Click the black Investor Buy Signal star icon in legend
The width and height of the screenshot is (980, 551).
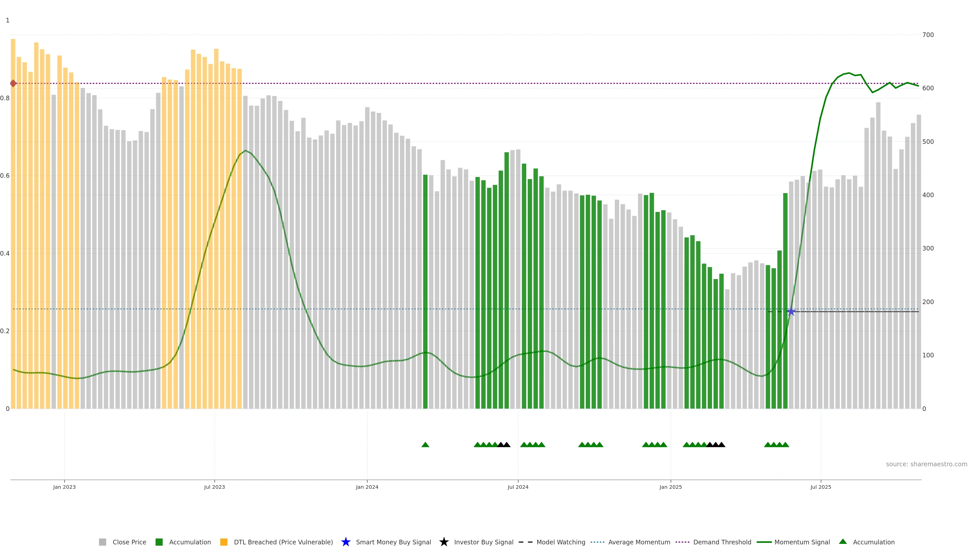pyautogui.click(x=444, y=542)
